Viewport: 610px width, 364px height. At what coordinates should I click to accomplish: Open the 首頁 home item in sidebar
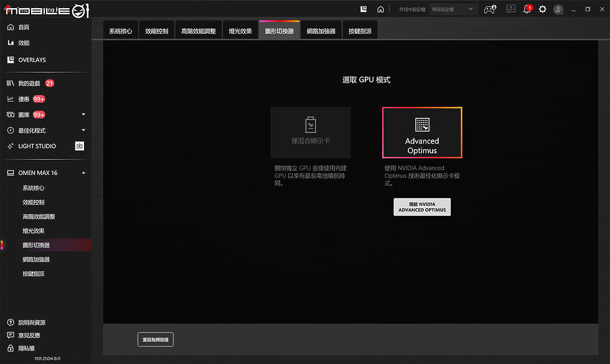[x=24, y=27]
